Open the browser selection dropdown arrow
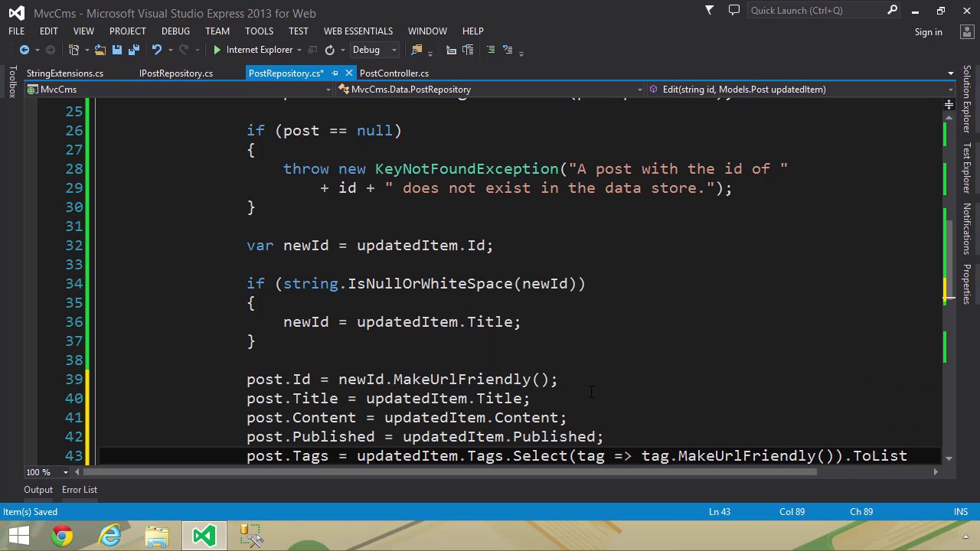Screen dimensions: 980x551 pos(299,50)
